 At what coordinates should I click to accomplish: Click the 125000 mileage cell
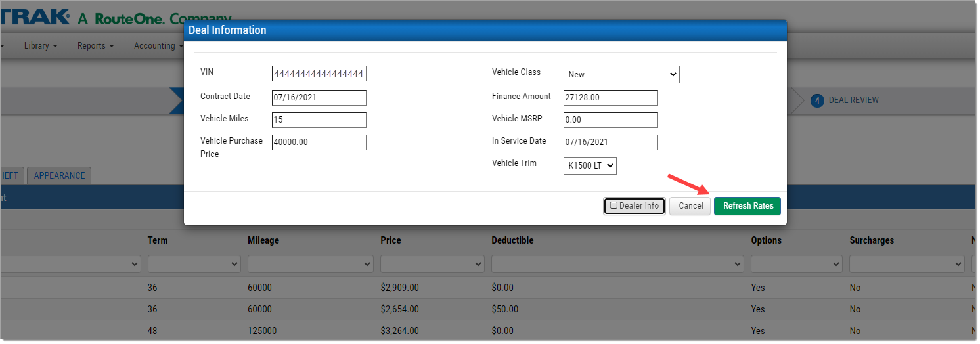click(261, 331)
